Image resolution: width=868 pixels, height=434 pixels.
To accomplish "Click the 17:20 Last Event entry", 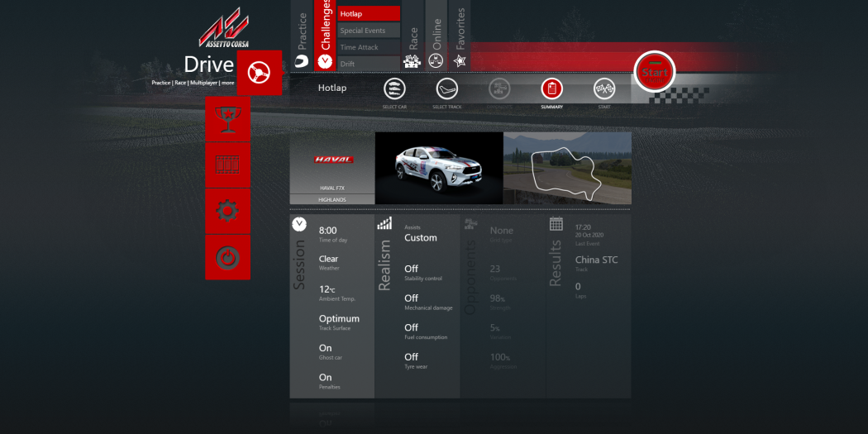I will pyautogui.click(x=589, y=235).
